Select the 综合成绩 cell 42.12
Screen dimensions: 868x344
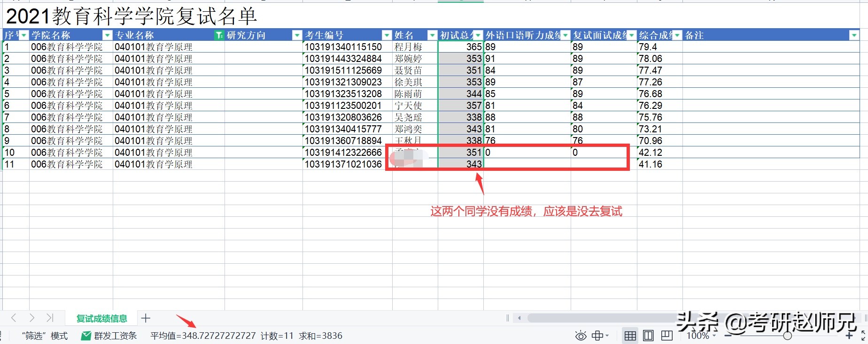coord(660,153)
